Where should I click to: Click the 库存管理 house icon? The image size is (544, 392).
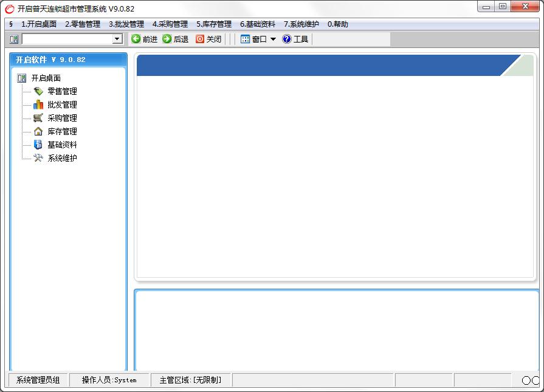[38, 131]
